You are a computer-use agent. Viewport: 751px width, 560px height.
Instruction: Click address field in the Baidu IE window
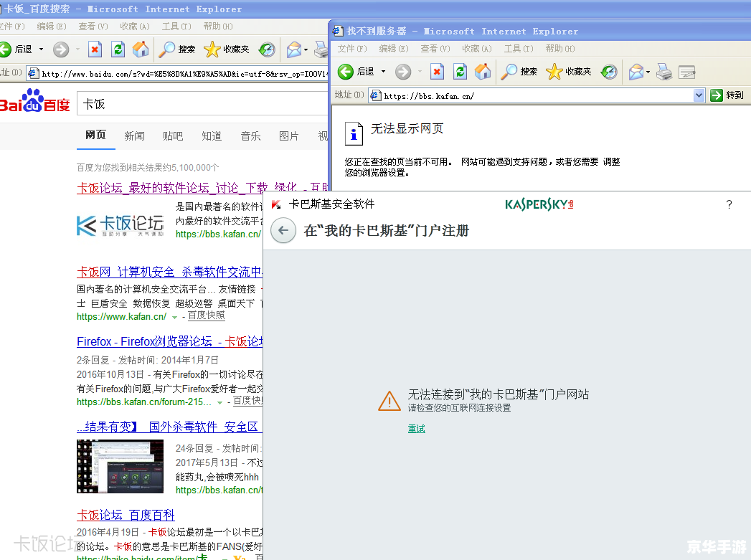[177, 73]
